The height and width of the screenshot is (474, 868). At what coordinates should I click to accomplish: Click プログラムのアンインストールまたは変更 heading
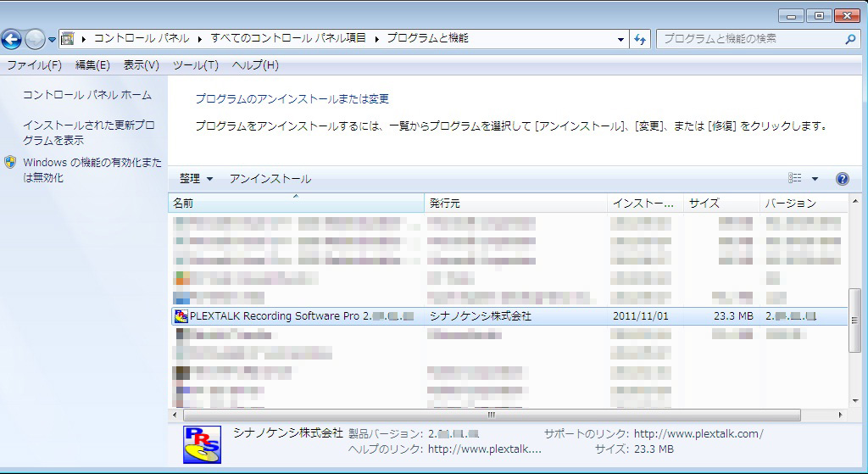tap(292, 99)
